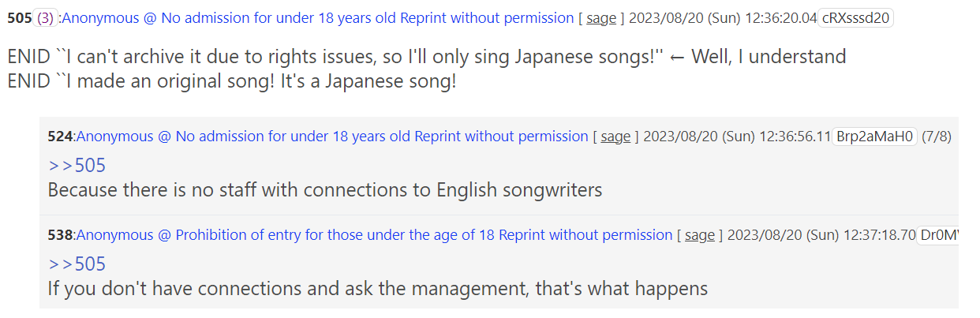Image resolution: width=980 pixels, height=318 pixels.
Task: Click post number 538
Action: [60, 235]
